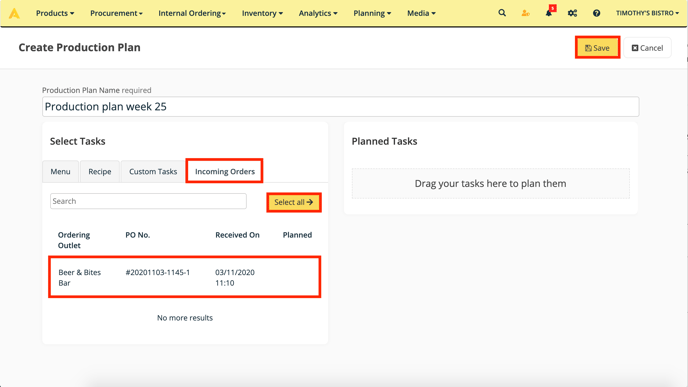This screenshot has width=688, height=387.
Task: Expand the Products menu
Action: pyautogui.click(x=55, y=13)
